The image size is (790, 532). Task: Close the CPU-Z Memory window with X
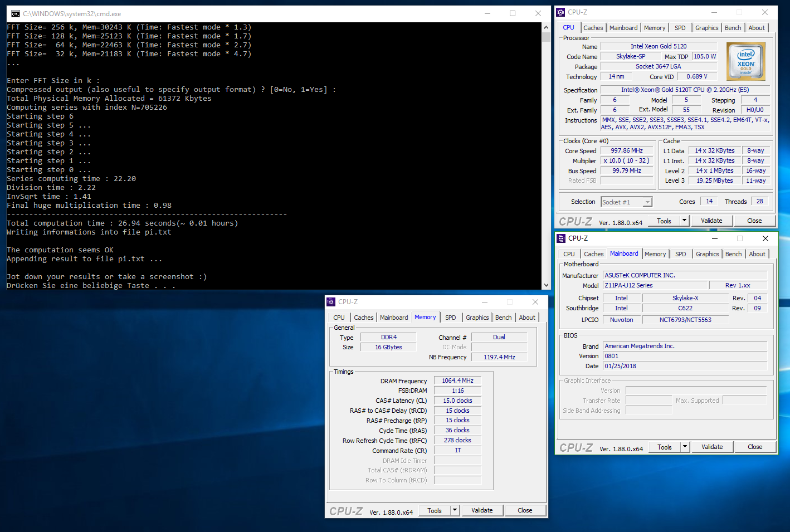click(x=535, y=302)
